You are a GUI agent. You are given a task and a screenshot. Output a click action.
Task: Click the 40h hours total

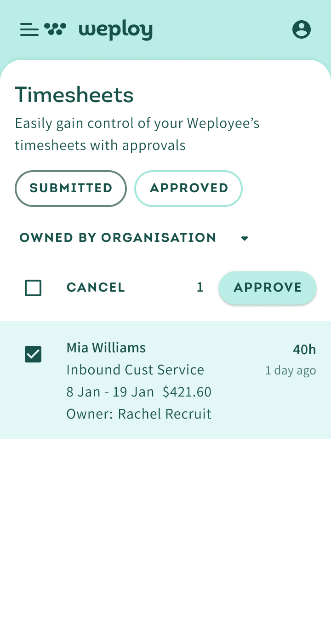304,350
